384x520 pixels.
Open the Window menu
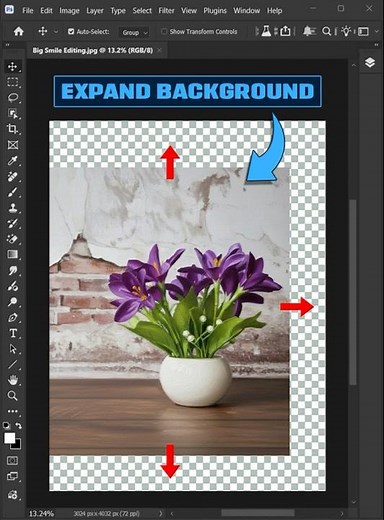pos(247,11)
